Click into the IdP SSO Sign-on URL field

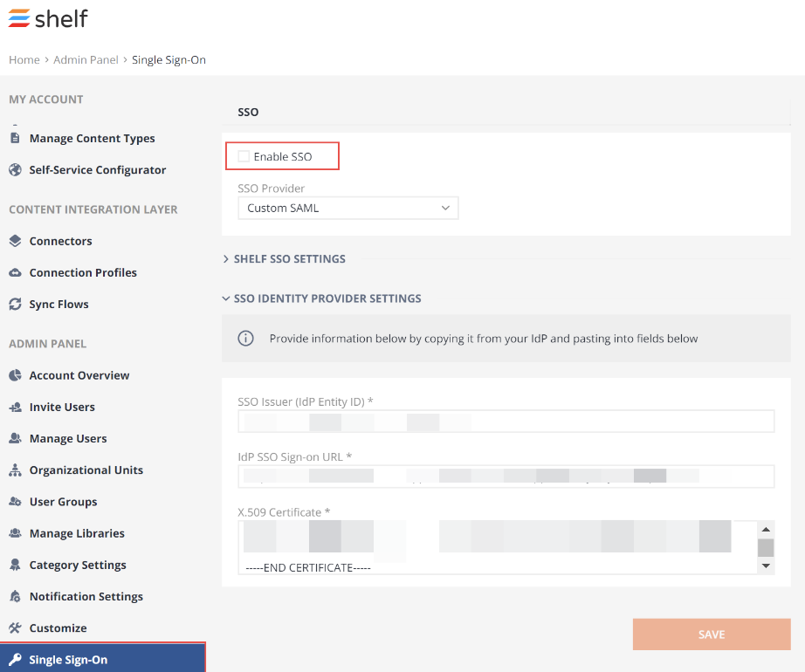(x=506, y=477)
